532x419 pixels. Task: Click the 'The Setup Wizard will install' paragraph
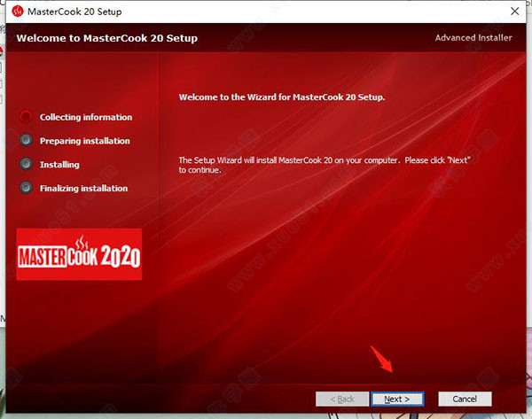click(x=325, y=165)
